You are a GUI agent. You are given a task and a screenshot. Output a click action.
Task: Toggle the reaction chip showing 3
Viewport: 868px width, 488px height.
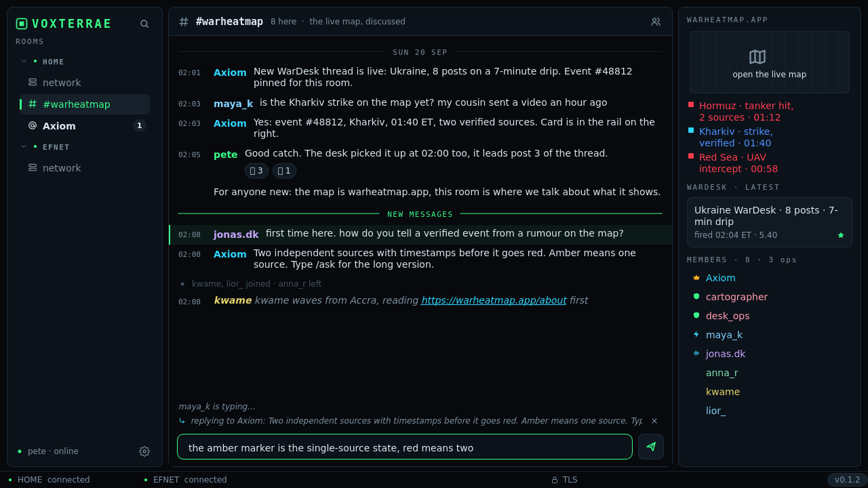click(256, 171)
